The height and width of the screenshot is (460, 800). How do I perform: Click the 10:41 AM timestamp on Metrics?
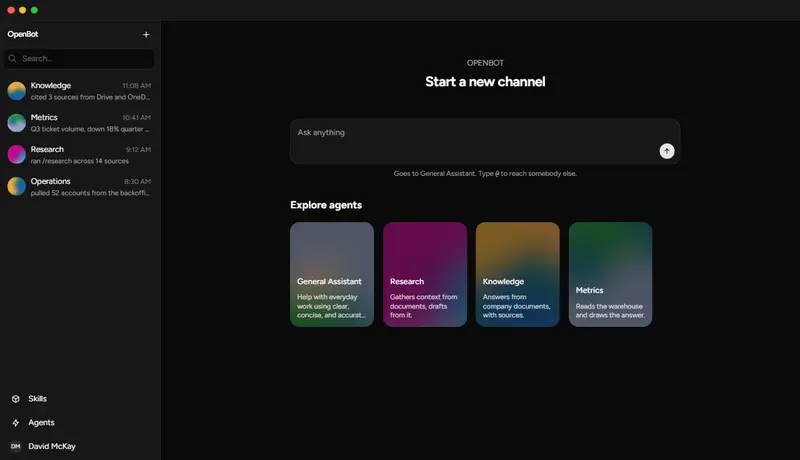[x=137, y=118]
